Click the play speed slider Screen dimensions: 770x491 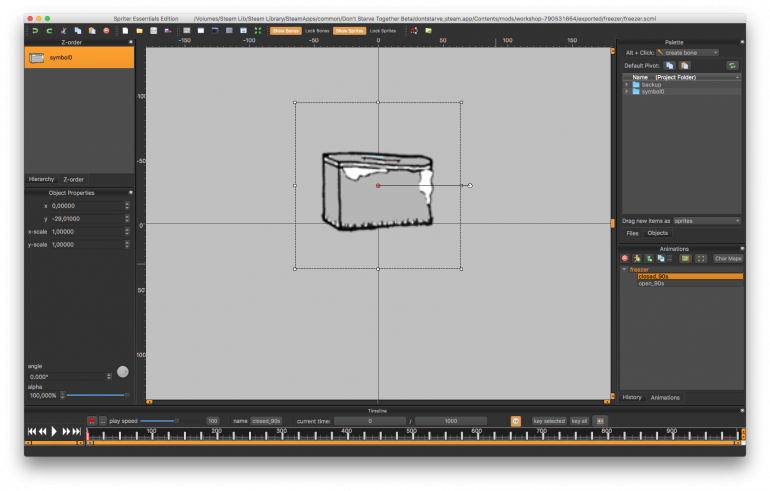[159, 421]
